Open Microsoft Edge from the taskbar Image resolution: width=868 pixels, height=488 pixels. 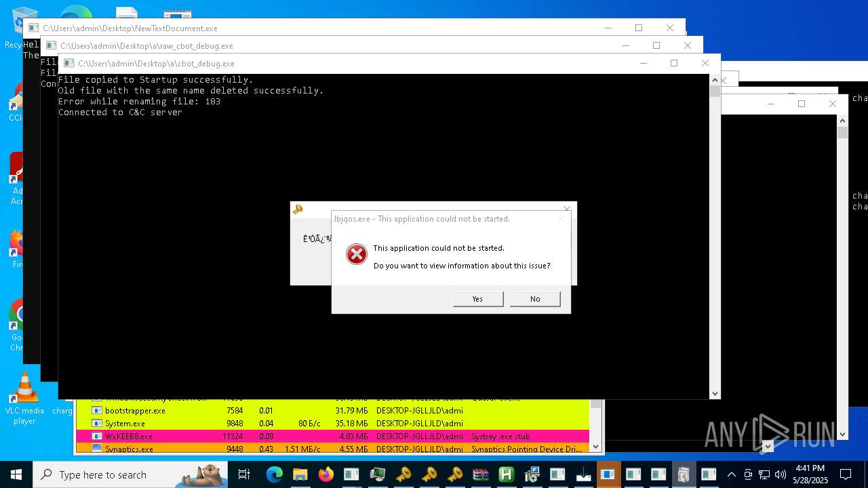(274, 474)
